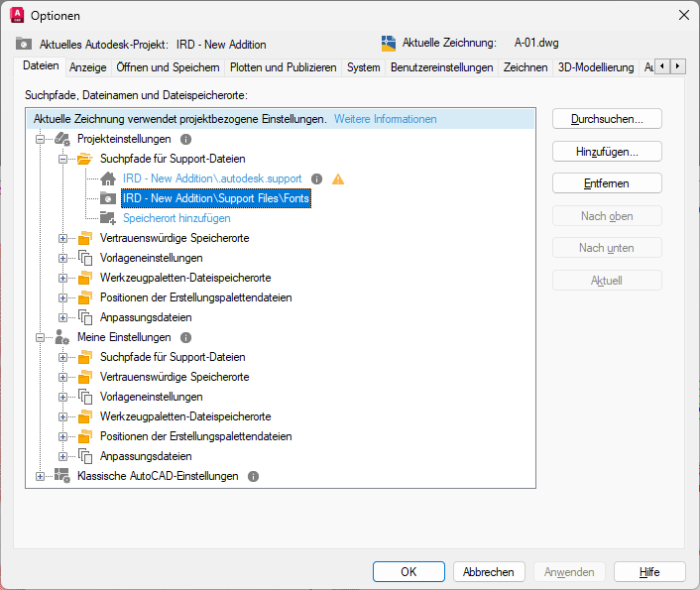Click the info icon next to Projekteinstellungen
This screenshot has width=700, height=590.
[185, 140]
